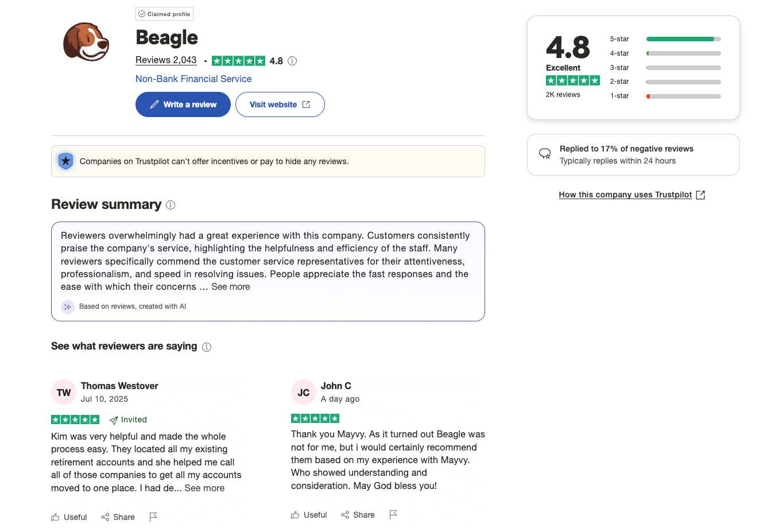The height and width of the screenshot is (532, 767).
Task: Click TW avatar of Thomas Westover
Action: [64, 393]
